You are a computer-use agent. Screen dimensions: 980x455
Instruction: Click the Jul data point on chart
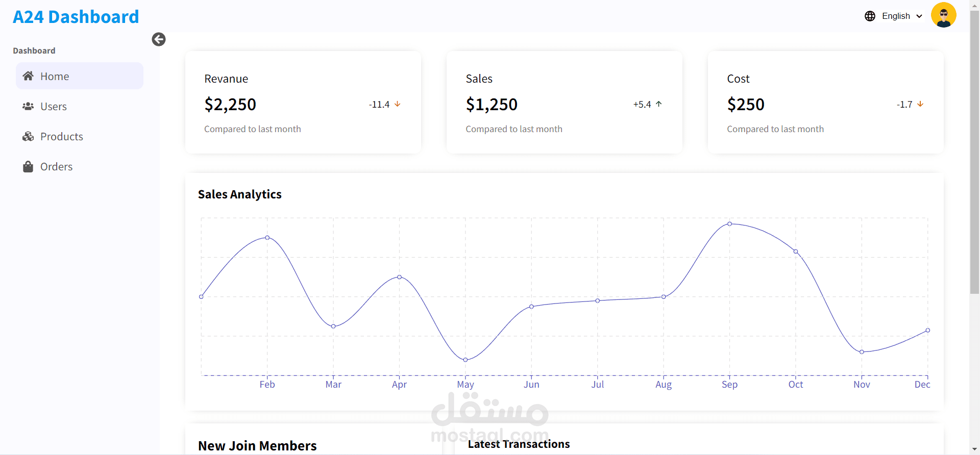(x=598, y=300)
